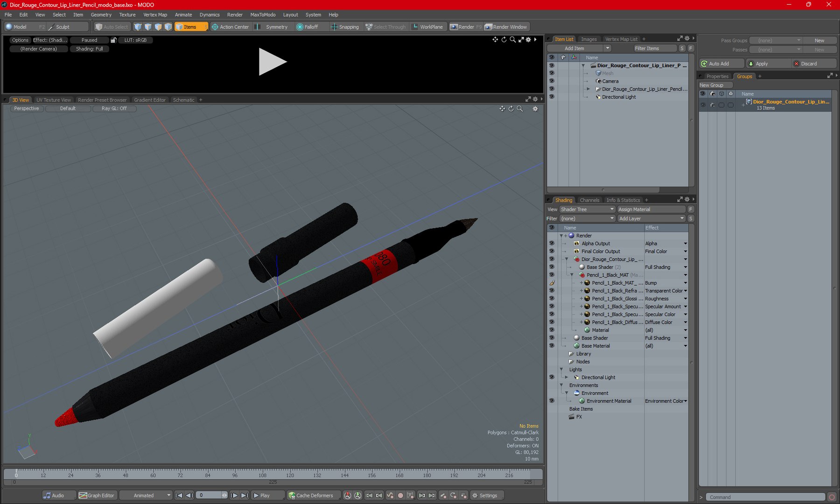Open the Texture menu
Screen dimensions: 840x504
tap(127, 15)
